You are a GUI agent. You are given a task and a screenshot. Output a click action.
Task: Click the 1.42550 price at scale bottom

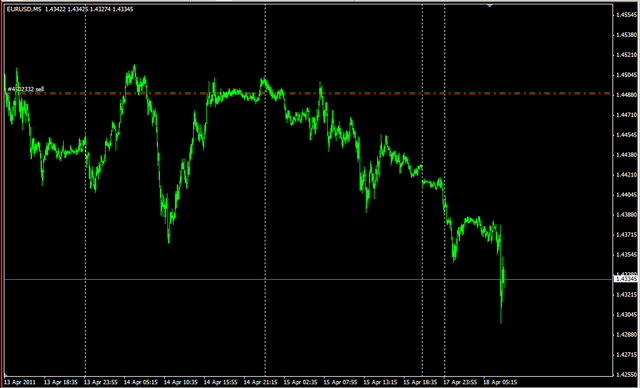click(x=627, y=374)
